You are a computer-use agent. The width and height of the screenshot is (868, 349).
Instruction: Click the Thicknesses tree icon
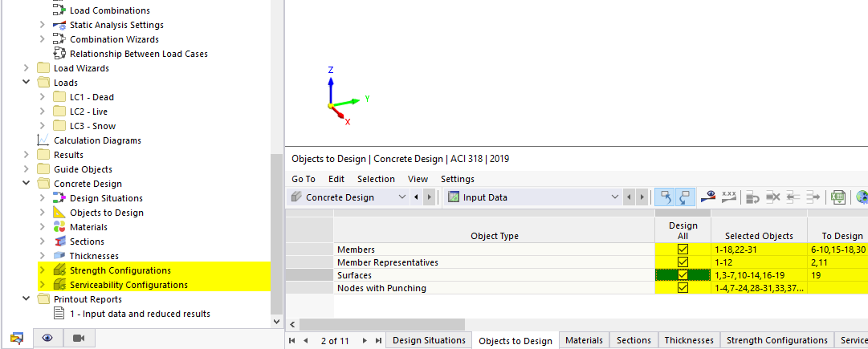(59, 255)
